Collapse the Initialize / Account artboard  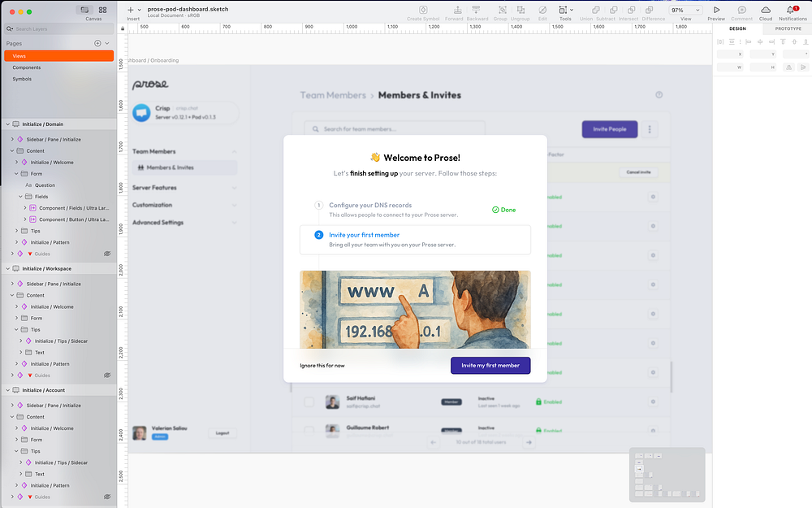tap(8, 390)
